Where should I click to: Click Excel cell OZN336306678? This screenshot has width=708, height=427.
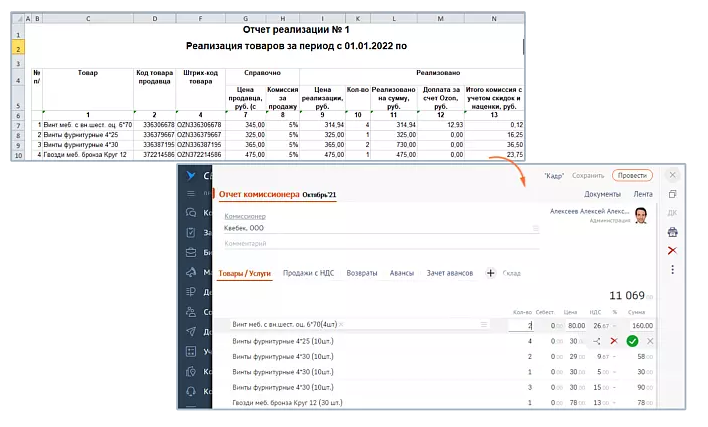(200, 125)
